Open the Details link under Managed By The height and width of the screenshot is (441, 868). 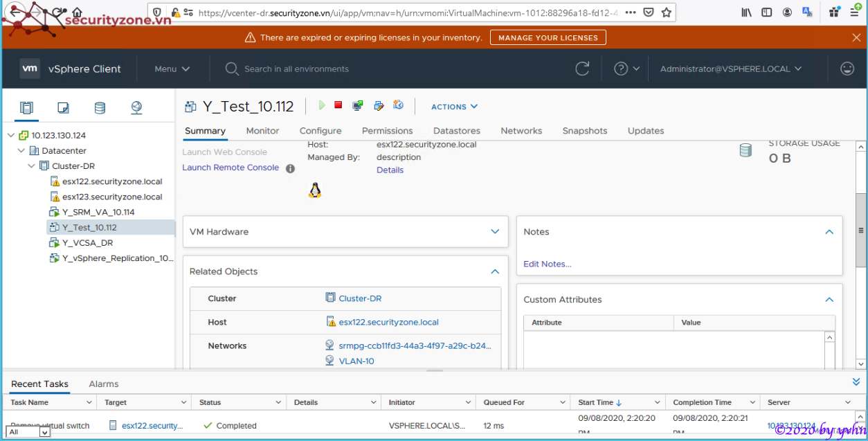point(390,170)
